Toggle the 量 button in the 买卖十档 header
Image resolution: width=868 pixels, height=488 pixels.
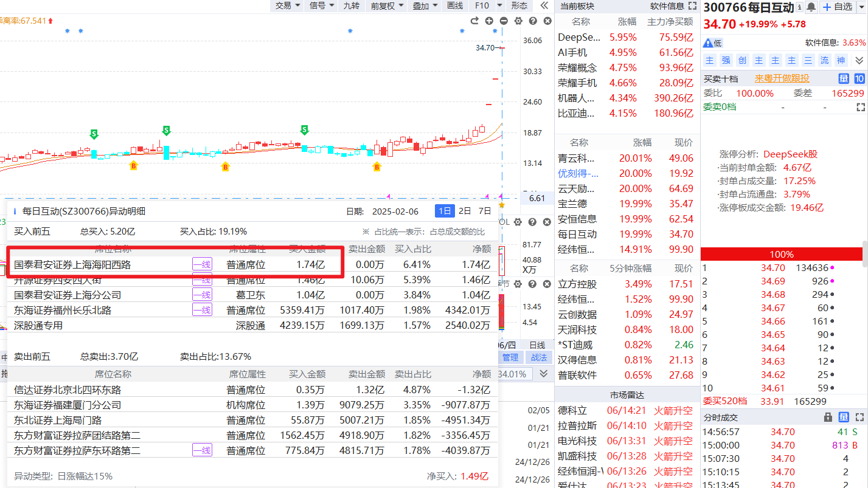(844, 78)
